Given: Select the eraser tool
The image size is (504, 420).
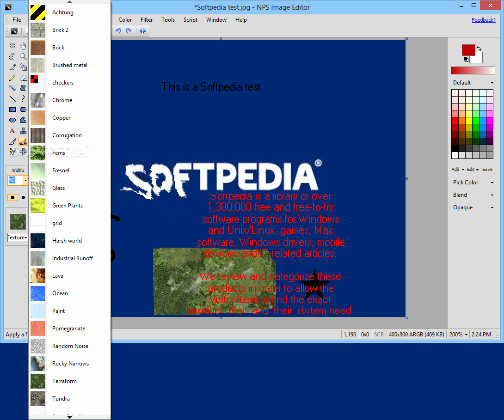Looking at the screenshot, I should point(23,77).
